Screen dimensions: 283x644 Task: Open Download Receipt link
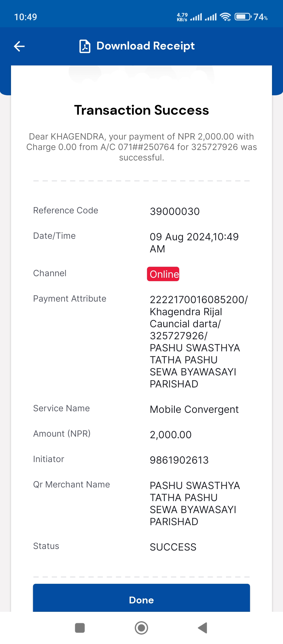point(145,46)
